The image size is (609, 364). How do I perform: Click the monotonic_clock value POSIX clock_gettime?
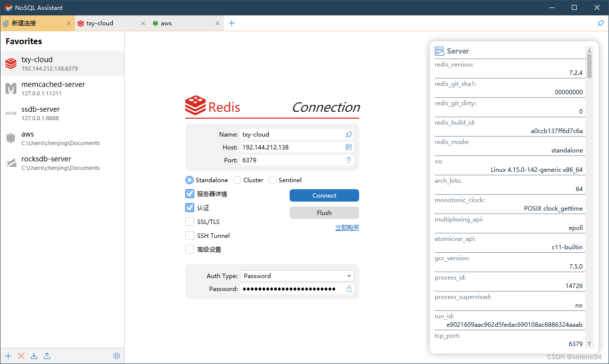coord(553,209)
